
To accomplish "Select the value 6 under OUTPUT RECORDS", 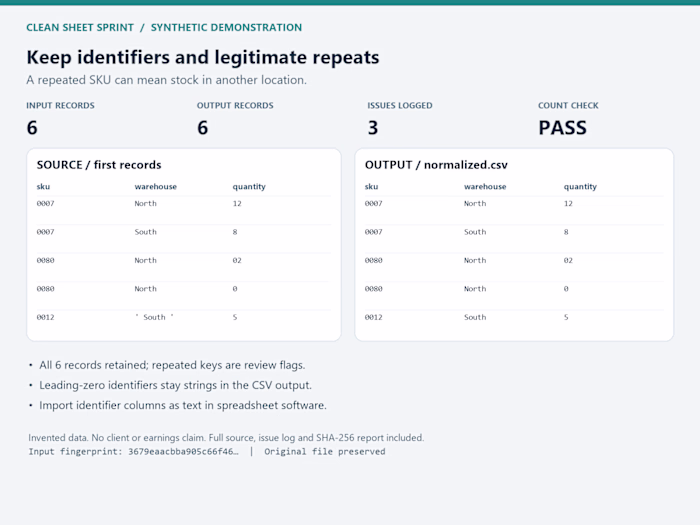I will [203, 128].
